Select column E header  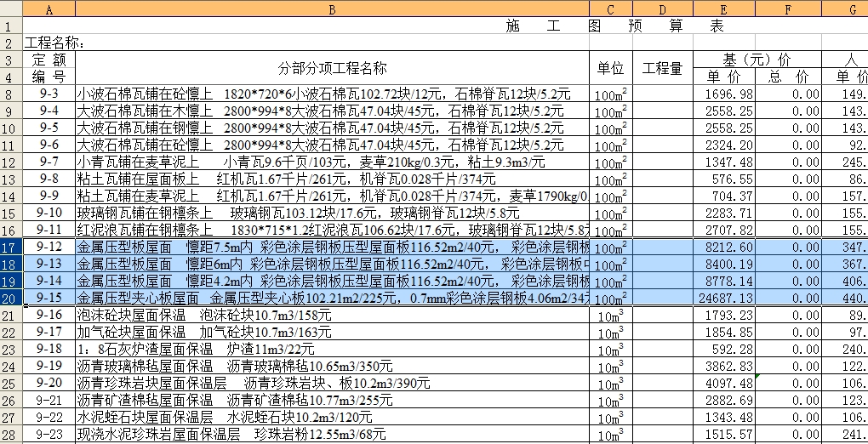pyautogui.click(x=724, y=9)
